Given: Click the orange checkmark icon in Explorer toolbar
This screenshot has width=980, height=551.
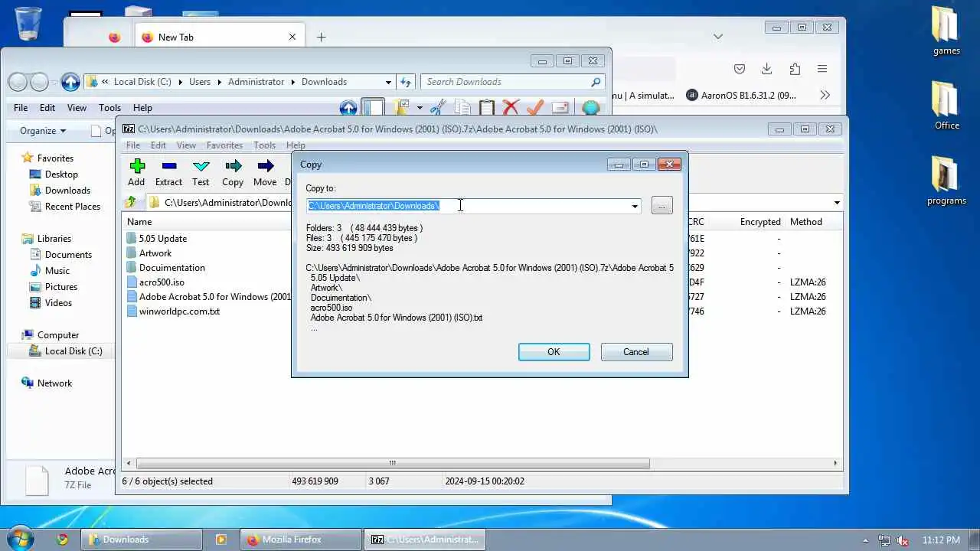Looking at the screenshot, I should pyautogui.click(x=535, y=108).
